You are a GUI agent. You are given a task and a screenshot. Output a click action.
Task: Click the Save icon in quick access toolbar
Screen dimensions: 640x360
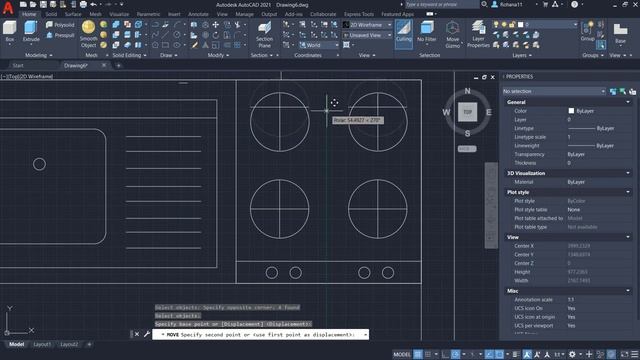tap(43, 4)
